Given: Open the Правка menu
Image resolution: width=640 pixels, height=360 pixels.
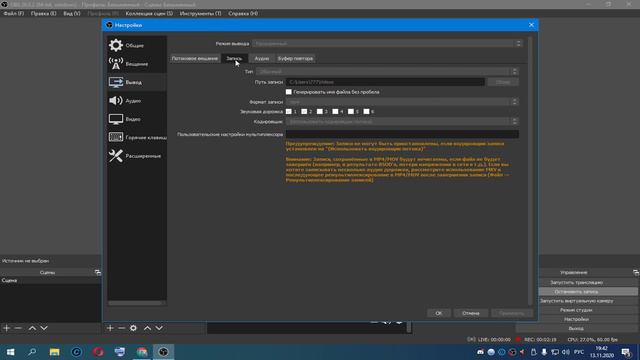Looking at the screenshot, I should pyautogui.click(x=43, y=13).
